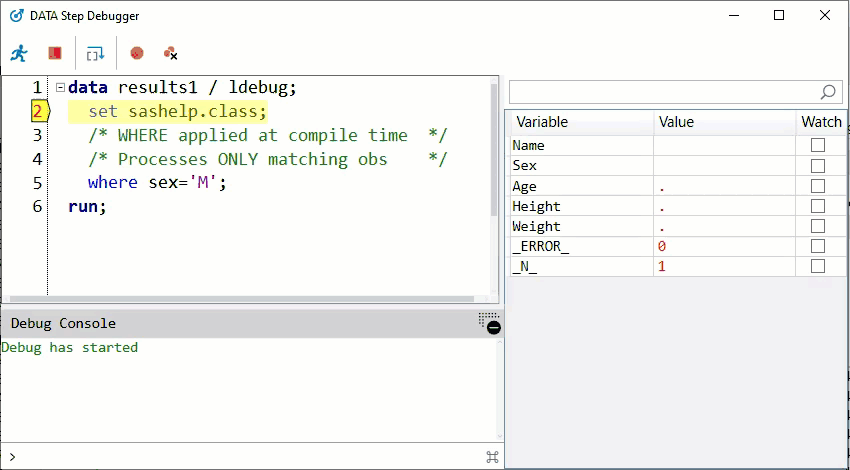The width and height of the screenshot is (850, 470).
Task: Clear all breakpoints icon with x
Action: [170, 53]
